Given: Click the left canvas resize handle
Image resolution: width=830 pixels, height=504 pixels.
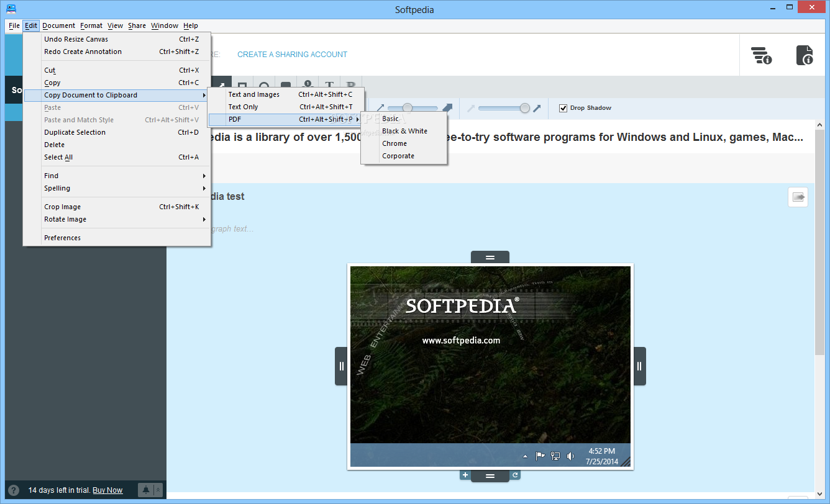Looking at the screenshot, I should point(341,366).
